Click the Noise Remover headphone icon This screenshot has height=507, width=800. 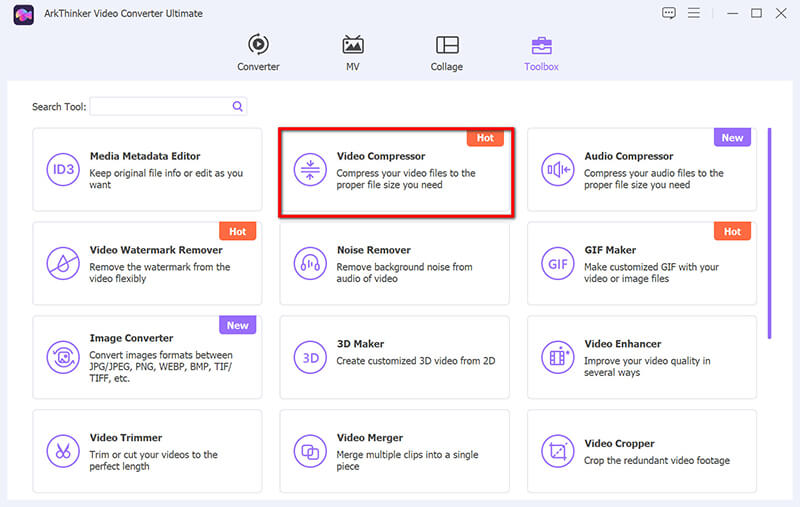point(310,264)
